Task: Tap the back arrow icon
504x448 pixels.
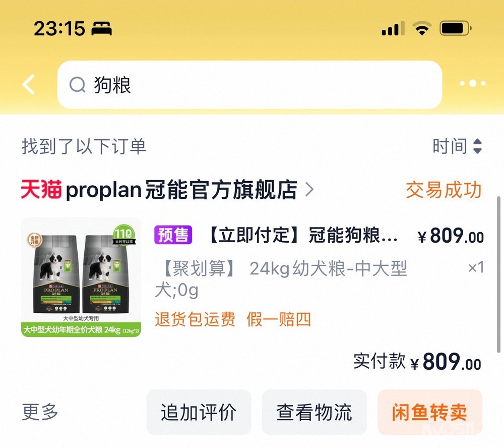Action: [28, 84]
